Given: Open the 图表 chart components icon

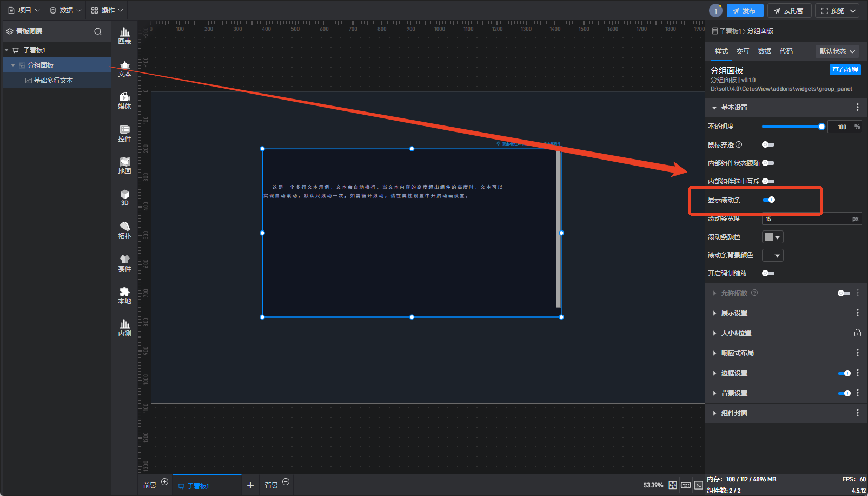Looking at the screenshot, I should click(124, 36).
